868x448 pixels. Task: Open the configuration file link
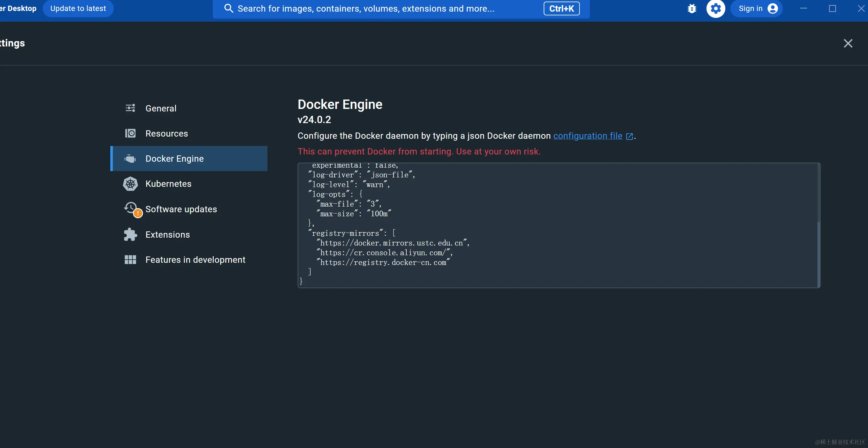(x=587, y=136)
